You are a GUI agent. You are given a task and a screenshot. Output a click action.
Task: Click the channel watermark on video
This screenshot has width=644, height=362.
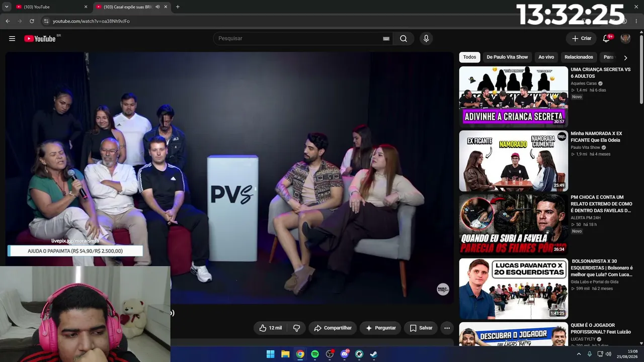tap(443, 289)
